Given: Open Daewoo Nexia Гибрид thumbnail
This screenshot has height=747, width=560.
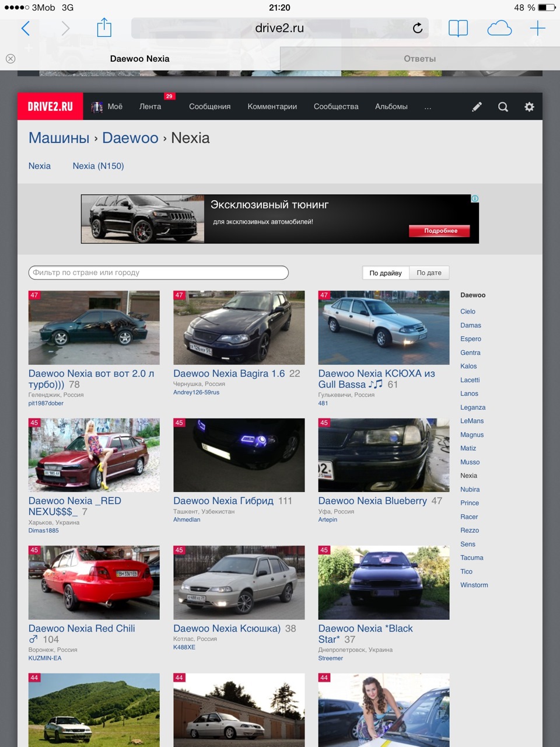Looking at the screenshot, I should click(239, 455).
